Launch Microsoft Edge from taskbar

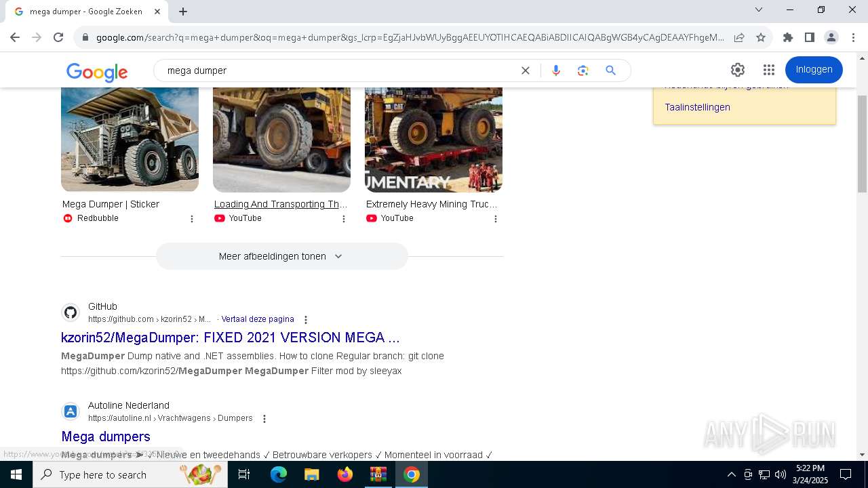[x=279, y=474]
